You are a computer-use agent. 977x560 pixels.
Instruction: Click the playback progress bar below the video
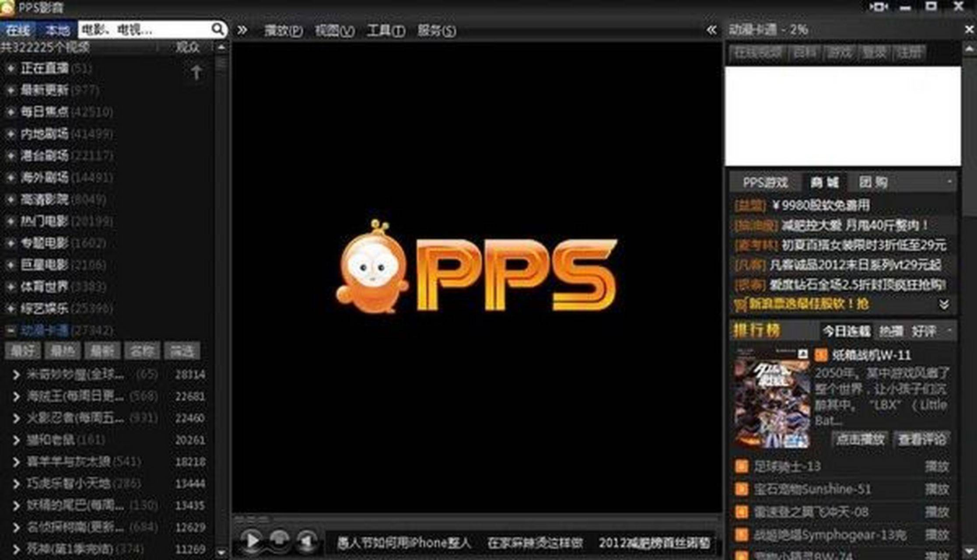click(477, 519)
